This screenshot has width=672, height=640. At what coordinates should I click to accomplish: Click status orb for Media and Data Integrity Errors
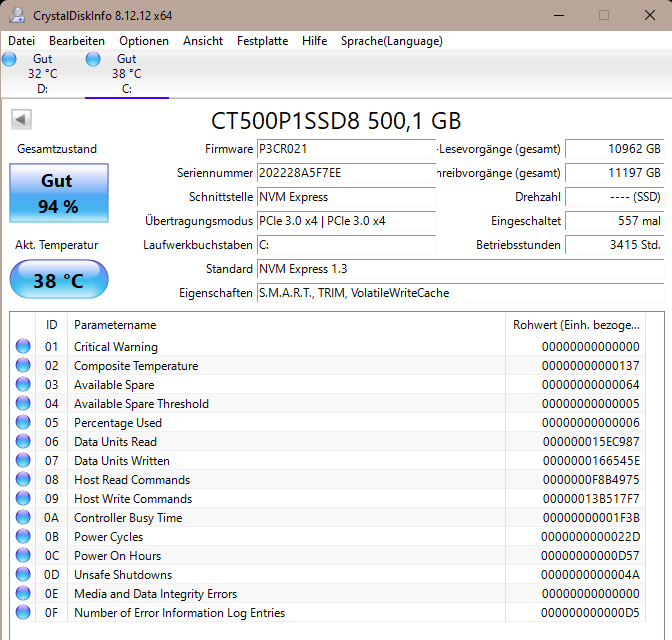(x=23, y=593)
